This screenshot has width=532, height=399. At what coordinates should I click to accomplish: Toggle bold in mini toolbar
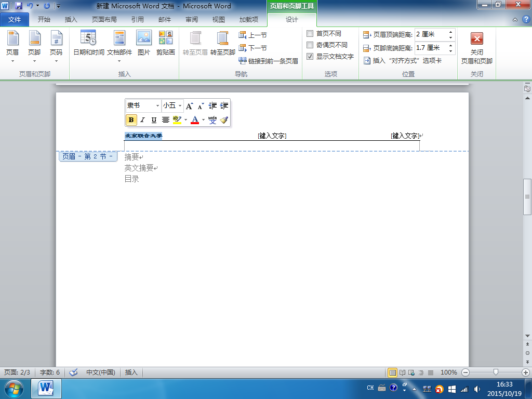pyautogui.click(x=131, y=120)
